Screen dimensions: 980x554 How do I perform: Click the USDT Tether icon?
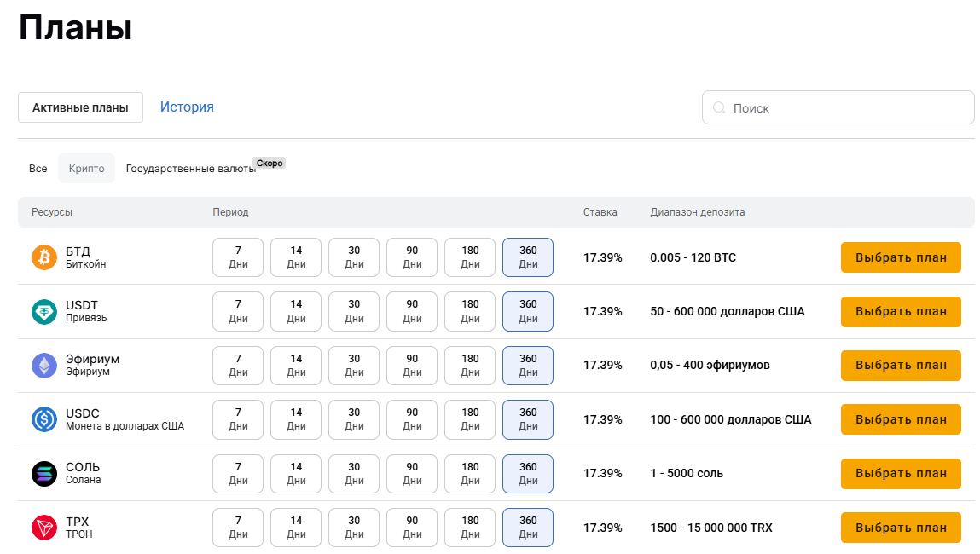point(44,311)
